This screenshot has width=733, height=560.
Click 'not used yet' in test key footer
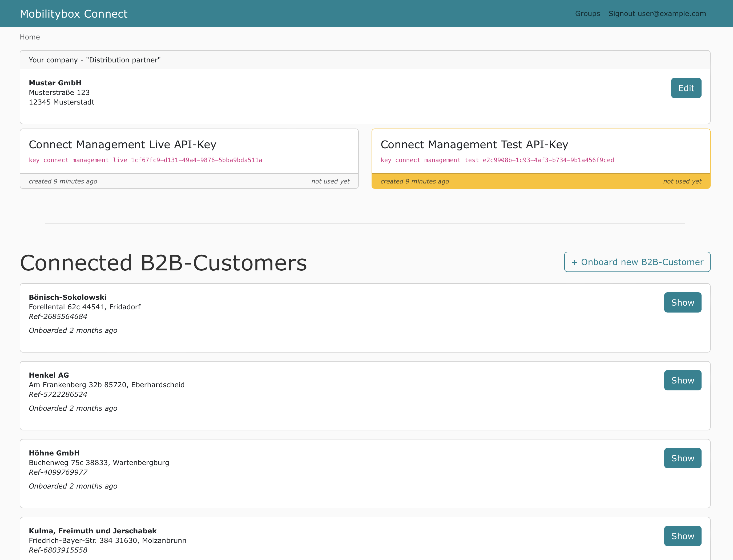(682, 181)
